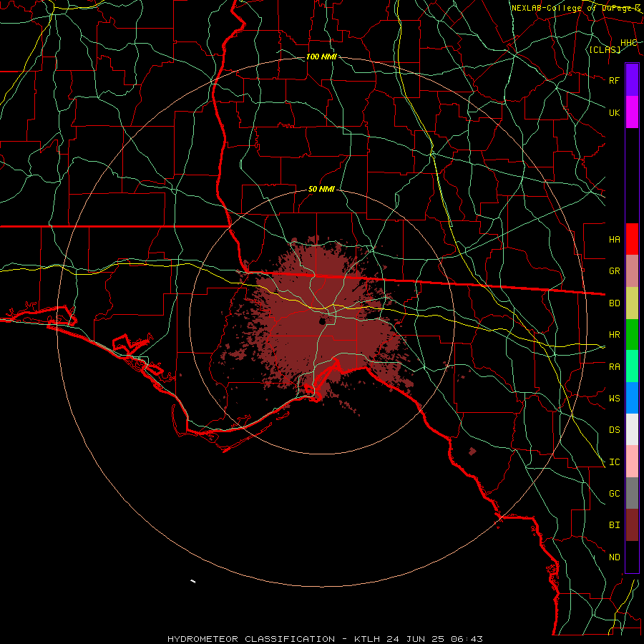Click the GC gray legend swatch
The width and height of the screenshot is (644, 644).
[632, 493]
